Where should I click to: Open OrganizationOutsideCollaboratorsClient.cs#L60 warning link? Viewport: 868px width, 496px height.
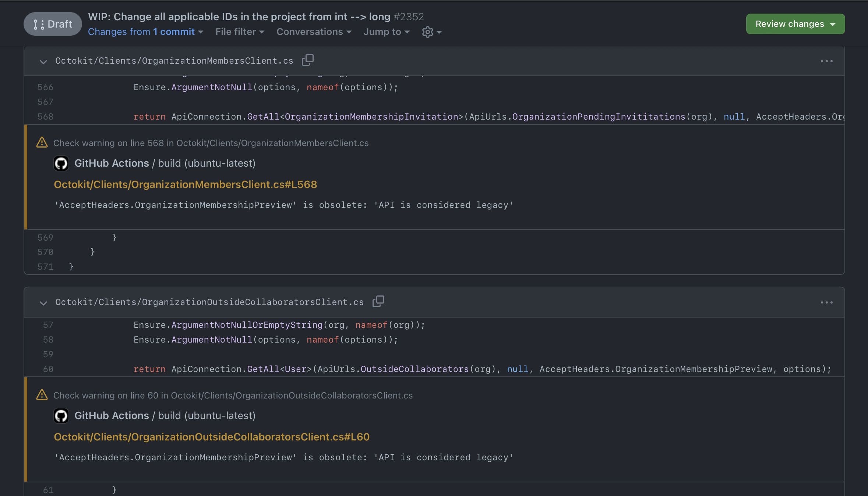point(212,437)
